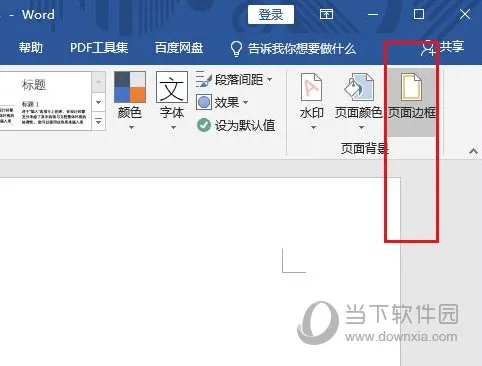Screen dimensions: 482x366
Task: Open Paragraph Spacing (段落间距) options
Action: (x=234, y=80)
